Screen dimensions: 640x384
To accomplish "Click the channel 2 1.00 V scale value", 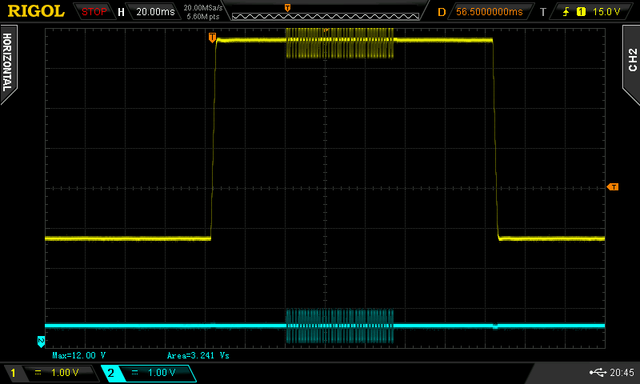I will click(x=162, y=373).
